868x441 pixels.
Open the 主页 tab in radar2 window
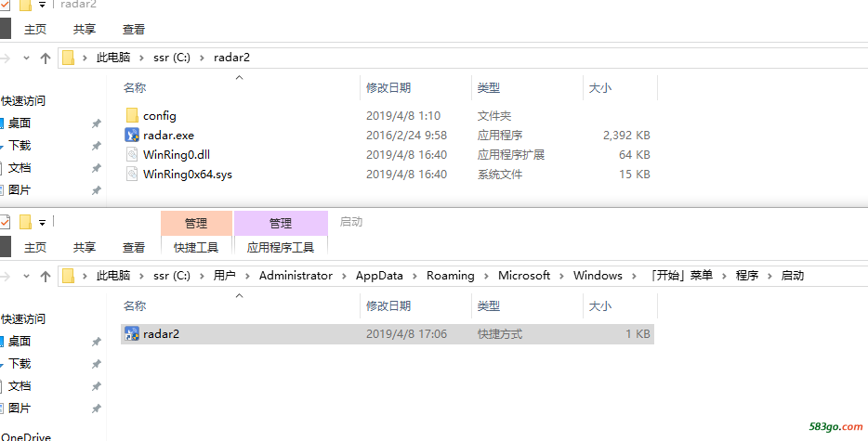pyautogui.click(x=35, y=30)
